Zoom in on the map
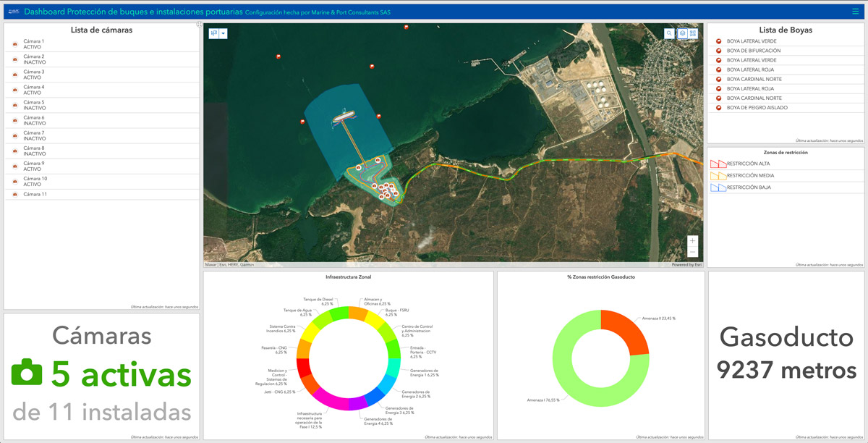Screen dimensions: 868x443 [x=692, y=240]
